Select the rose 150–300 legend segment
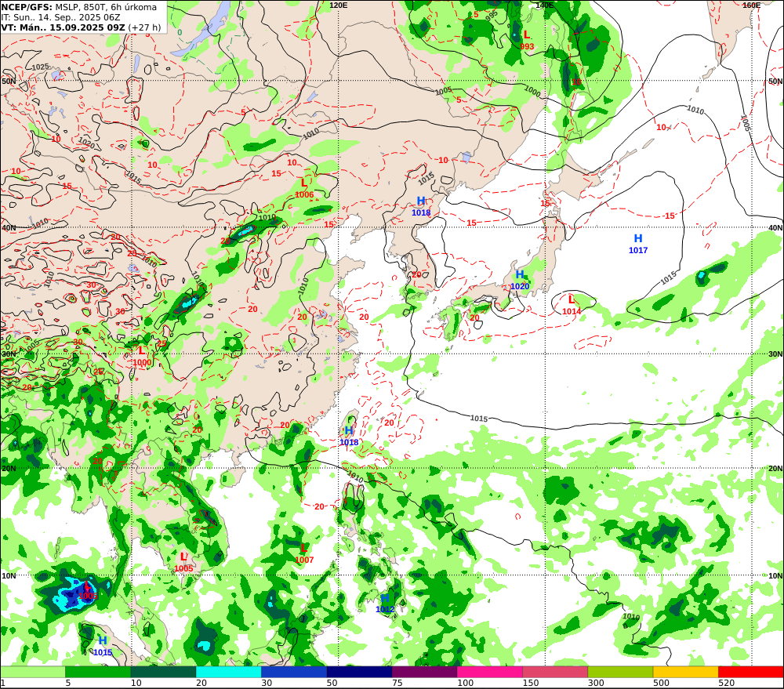The width and height of the screenshot is (784, 689). 555,672
